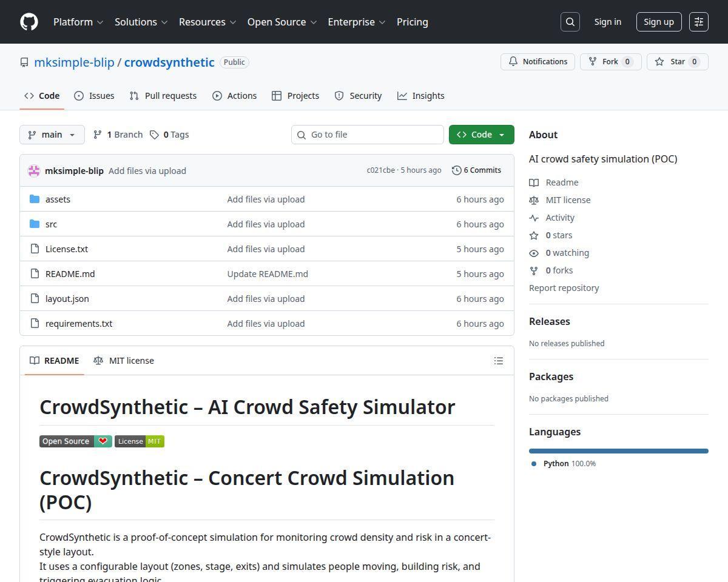Image resolution: width=728 pixels, height=582 pixels.
Task: View the 0 stars link
Action: (x=551, y=235)
